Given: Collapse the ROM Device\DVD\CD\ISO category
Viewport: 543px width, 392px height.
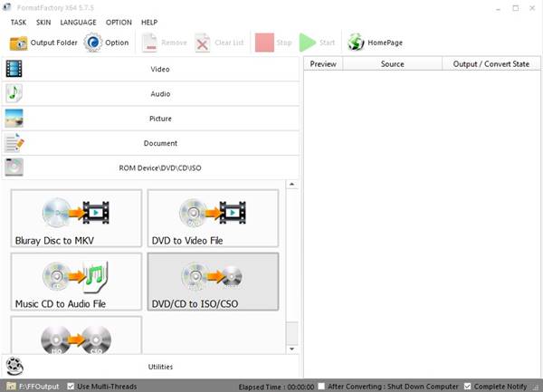Looking at the screenshot, I should [x=150, y=167].
